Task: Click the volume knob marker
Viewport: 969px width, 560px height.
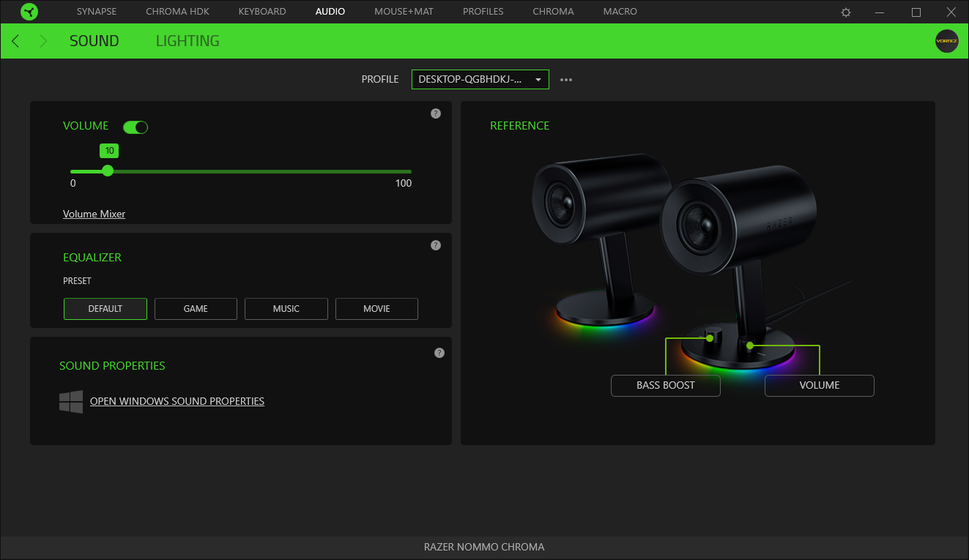Action: click(750, 346)
